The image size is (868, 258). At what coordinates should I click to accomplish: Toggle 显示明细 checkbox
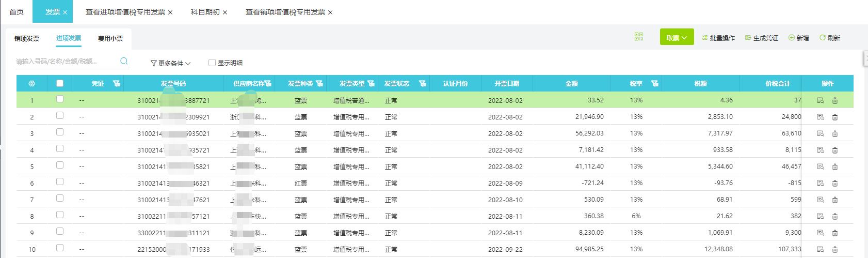click(x=212, y=63)
